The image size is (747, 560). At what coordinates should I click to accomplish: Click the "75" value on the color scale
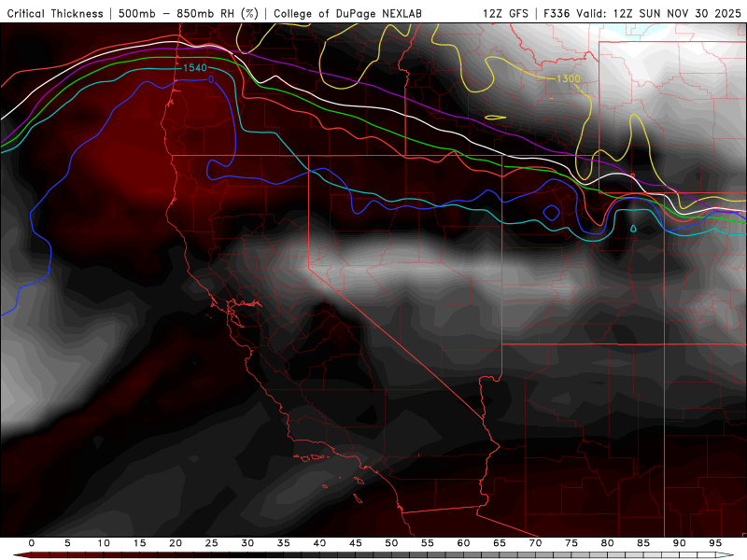[x=571, y=543]
